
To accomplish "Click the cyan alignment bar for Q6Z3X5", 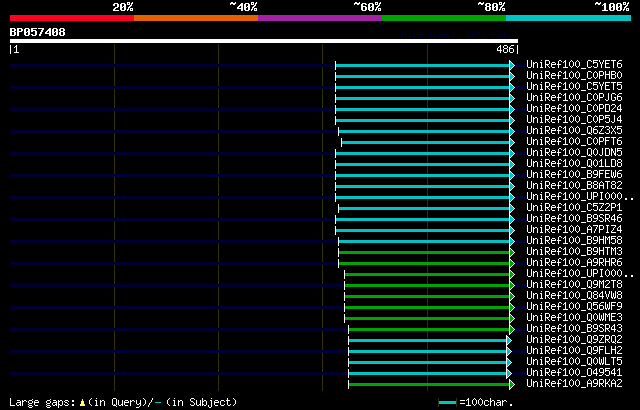I will coord(424,131).
